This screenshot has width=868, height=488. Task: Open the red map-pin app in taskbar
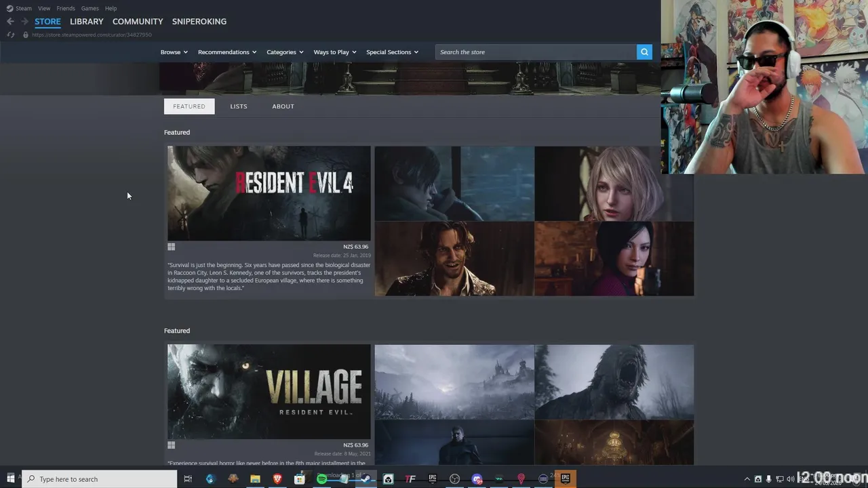click(521, 479)
